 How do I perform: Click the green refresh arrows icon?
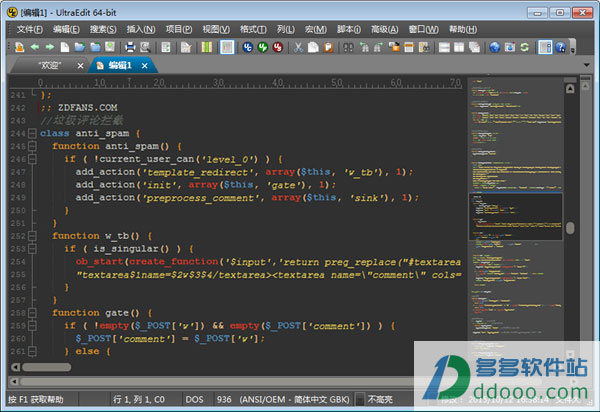[x=525, y=47]
